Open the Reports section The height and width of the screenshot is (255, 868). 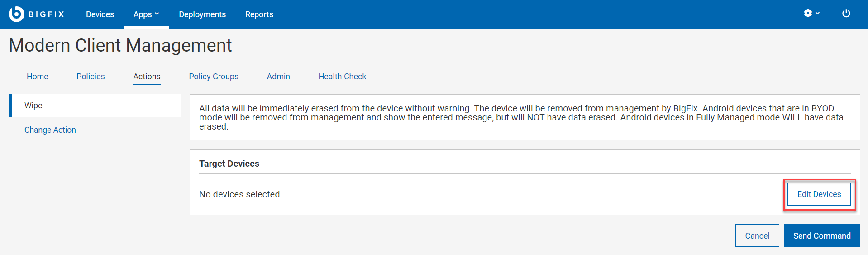259,14
